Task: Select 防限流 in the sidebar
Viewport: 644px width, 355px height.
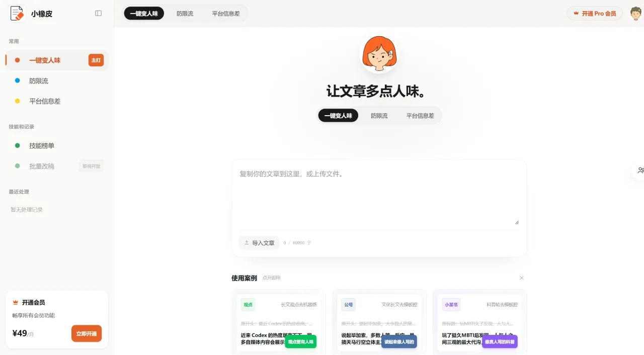Action: pyautogui.click(x=57, y=80)
